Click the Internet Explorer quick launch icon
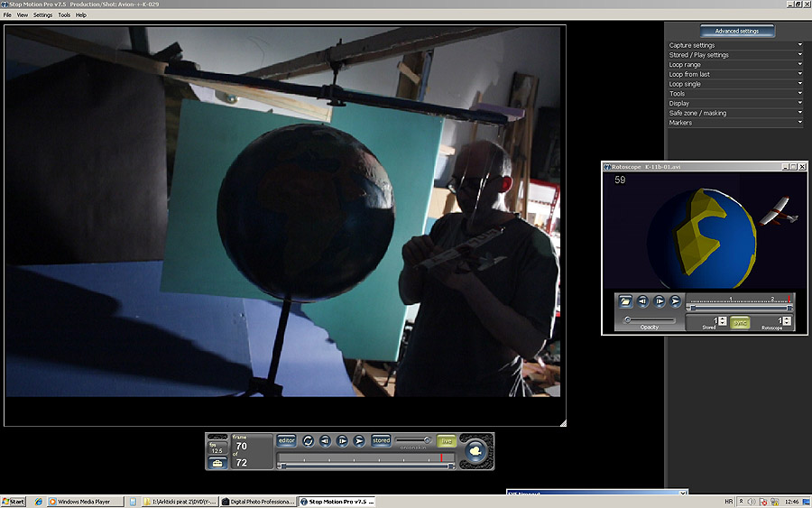The width and height of the screenshot is (812, 508). (x=38, y=502)
